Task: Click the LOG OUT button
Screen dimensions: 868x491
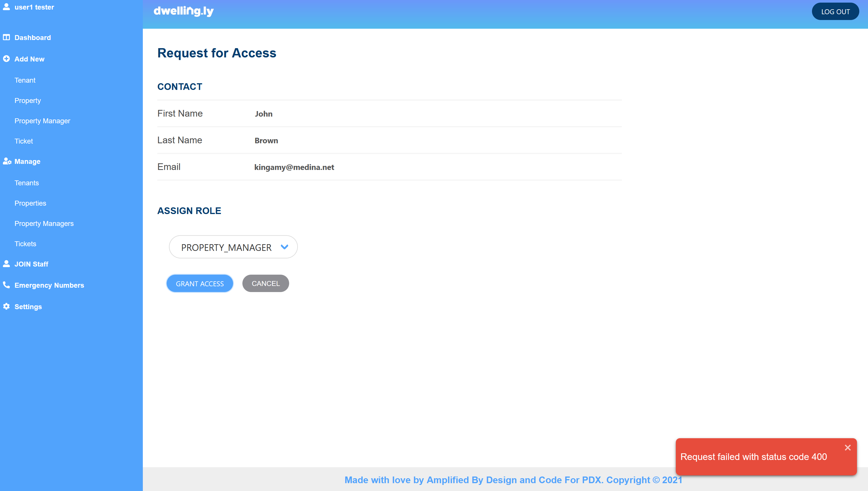Action: (x=835, y=12)
